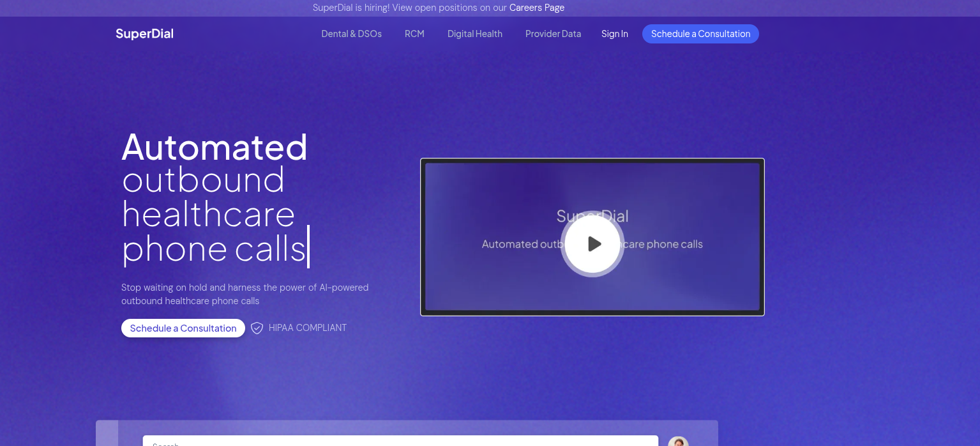Open the Dental & DSOs menu item
This screenshot has width=980, height=446.
[351, 34]
